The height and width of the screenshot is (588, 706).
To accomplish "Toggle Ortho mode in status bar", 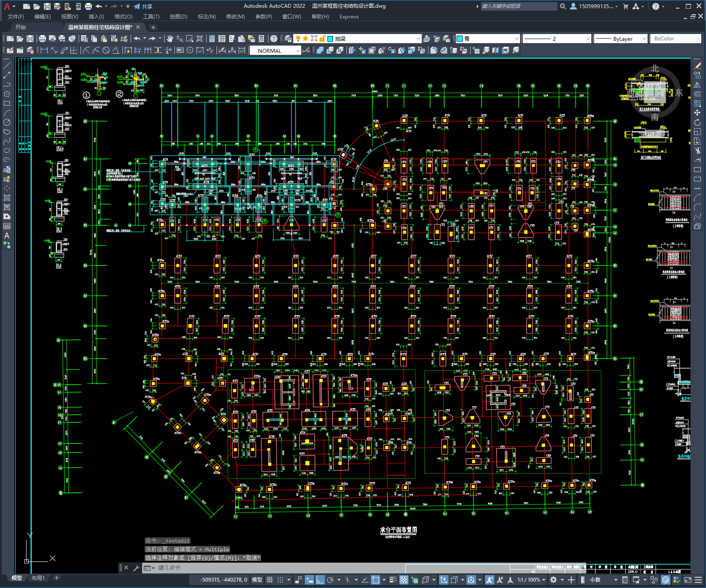I will 320,580.
